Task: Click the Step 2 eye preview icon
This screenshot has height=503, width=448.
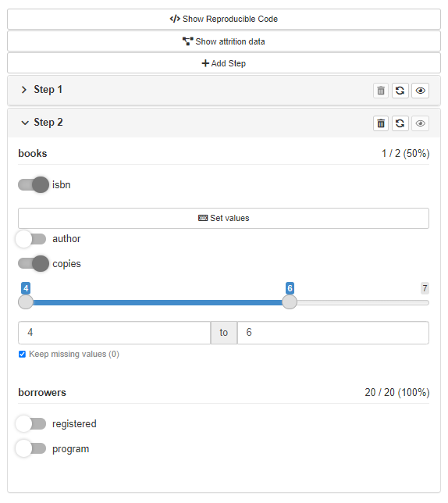Action: [420, 123]
